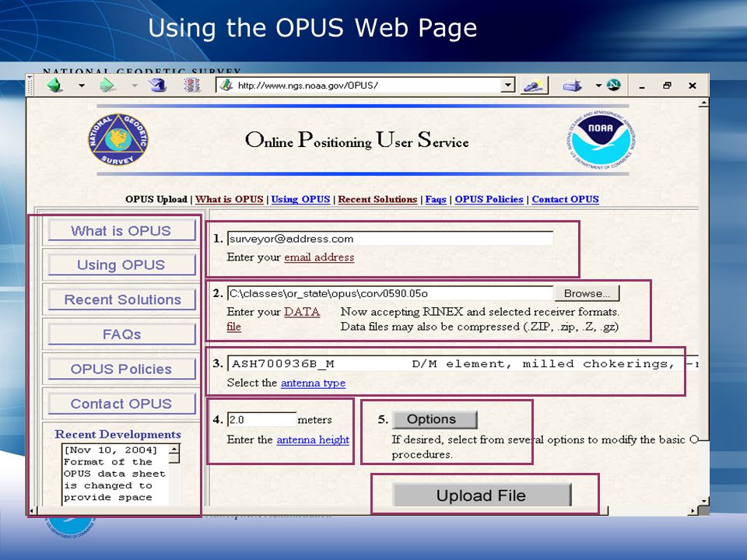Click page vertical scrollbar down arrow
This screenshot has height=560, width=747.
click(x=703, y=501)
